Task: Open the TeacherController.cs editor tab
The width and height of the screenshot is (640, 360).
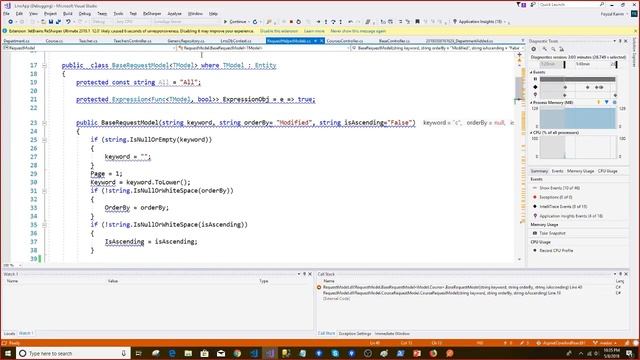Action: [132, 41]
